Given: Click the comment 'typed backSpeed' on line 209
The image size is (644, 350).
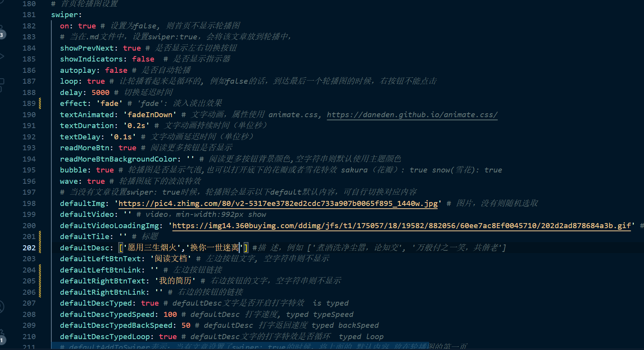Looking at the screenshot, I should (345, 325).
